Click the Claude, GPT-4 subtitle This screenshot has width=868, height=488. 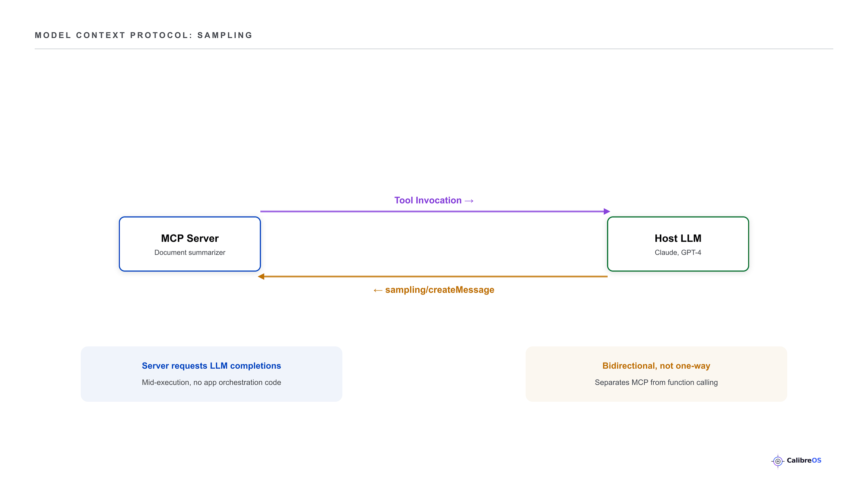pyautogui.click(x=678, y=253)
